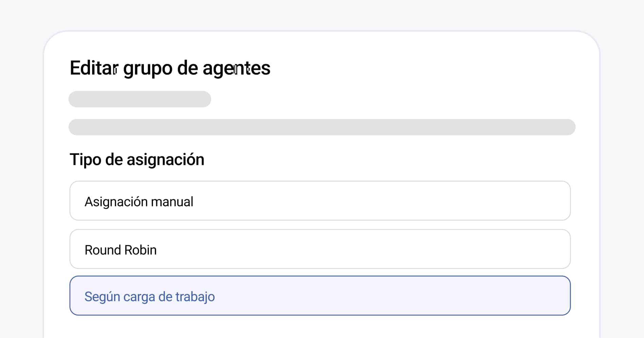The width and height of the screenshot is (644, 338).
Task: Click the empty right side of Asignación manual card
Action: [x=475, y=201]
